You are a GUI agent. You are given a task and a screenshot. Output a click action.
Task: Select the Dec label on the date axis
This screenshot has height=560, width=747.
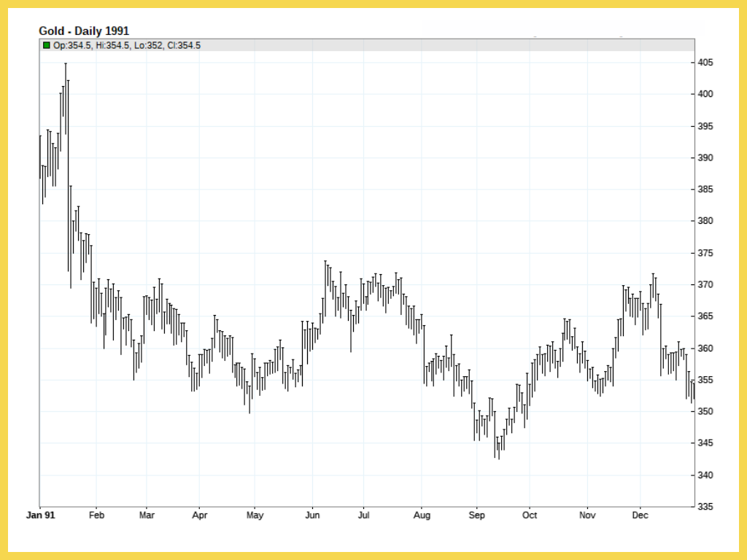pos(640,516)
